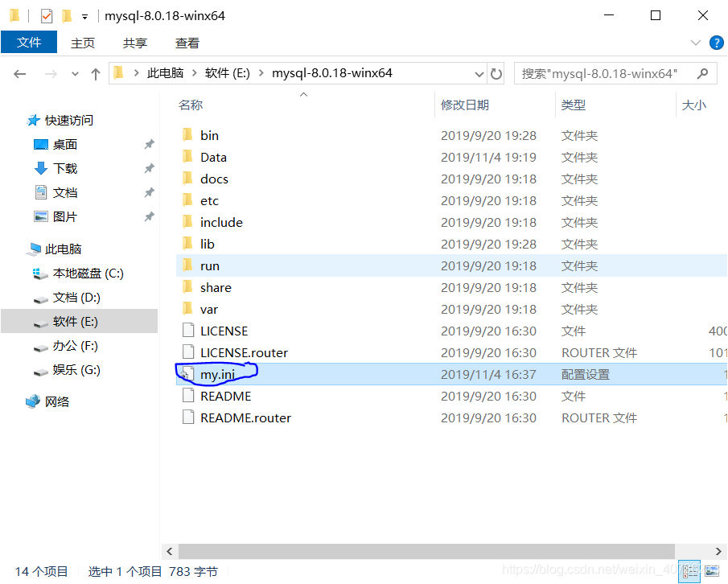Open the Help question mark icon

pyautogui.click(x=717, y=43)
